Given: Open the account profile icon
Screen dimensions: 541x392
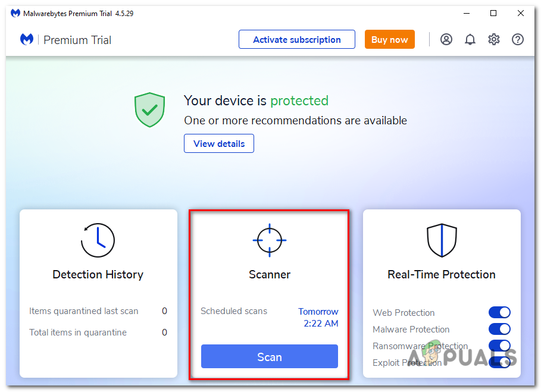Looking at the screenshot, I should click(x=446, y=39).
